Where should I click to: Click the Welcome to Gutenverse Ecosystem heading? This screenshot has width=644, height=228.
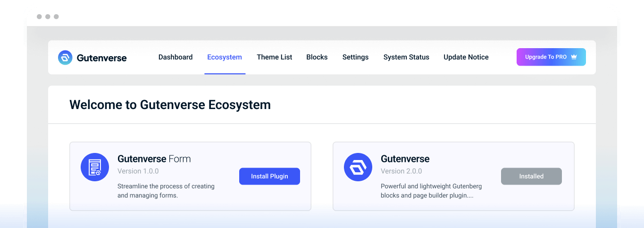click(170, 104)
